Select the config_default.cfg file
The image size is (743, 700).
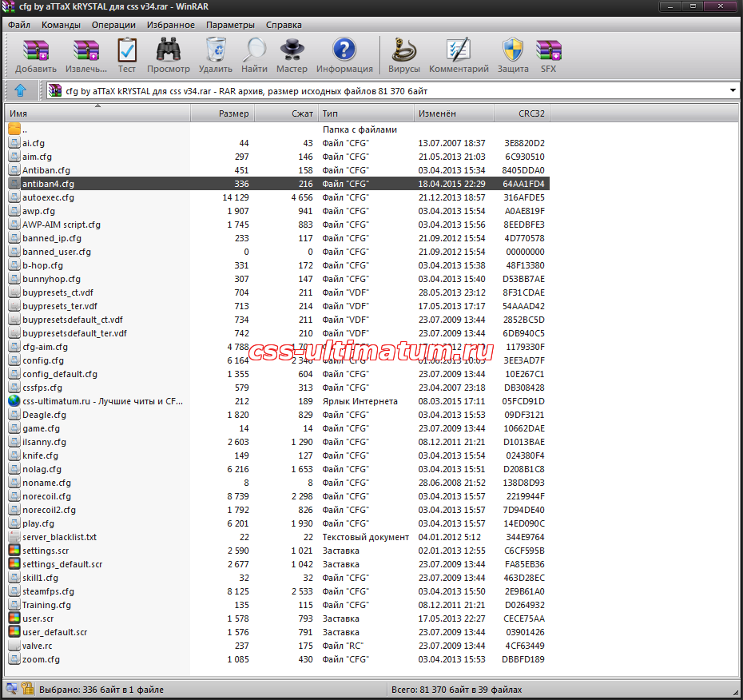tap(60, 374)
